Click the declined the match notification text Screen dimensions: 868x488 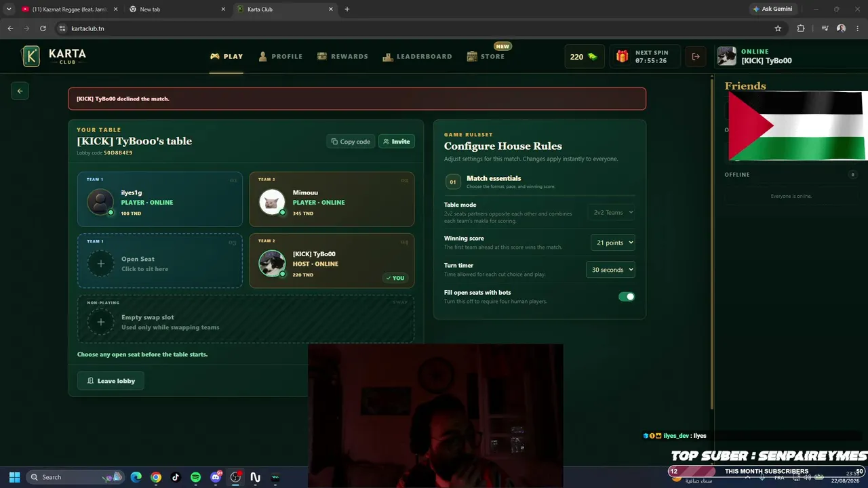pos(123,99)
